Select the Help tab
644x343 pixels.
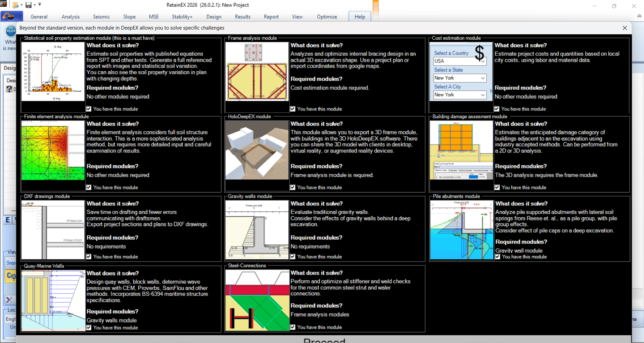[x=360, y=17]
